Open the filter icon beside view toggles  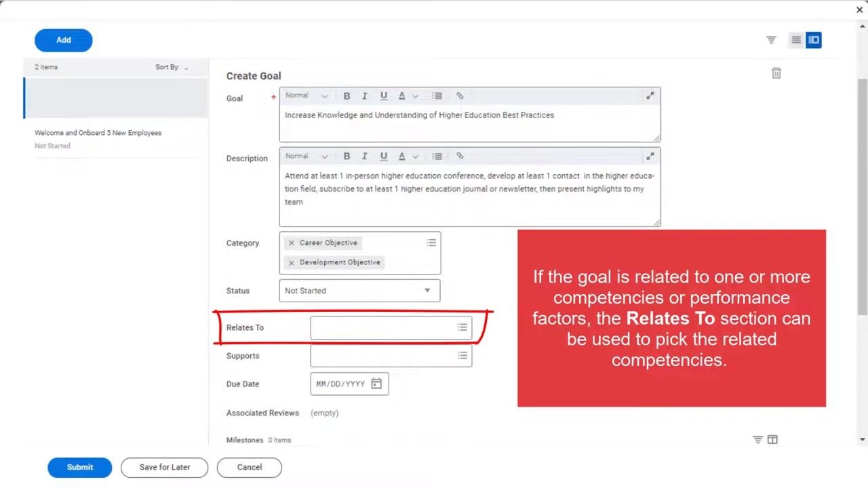click(771, 40)
